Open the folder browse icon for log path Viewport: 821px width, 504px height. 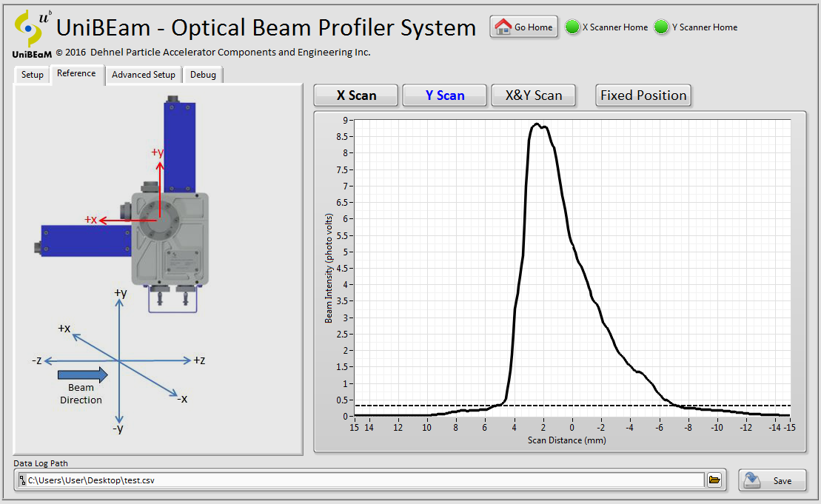coord(714,480)
